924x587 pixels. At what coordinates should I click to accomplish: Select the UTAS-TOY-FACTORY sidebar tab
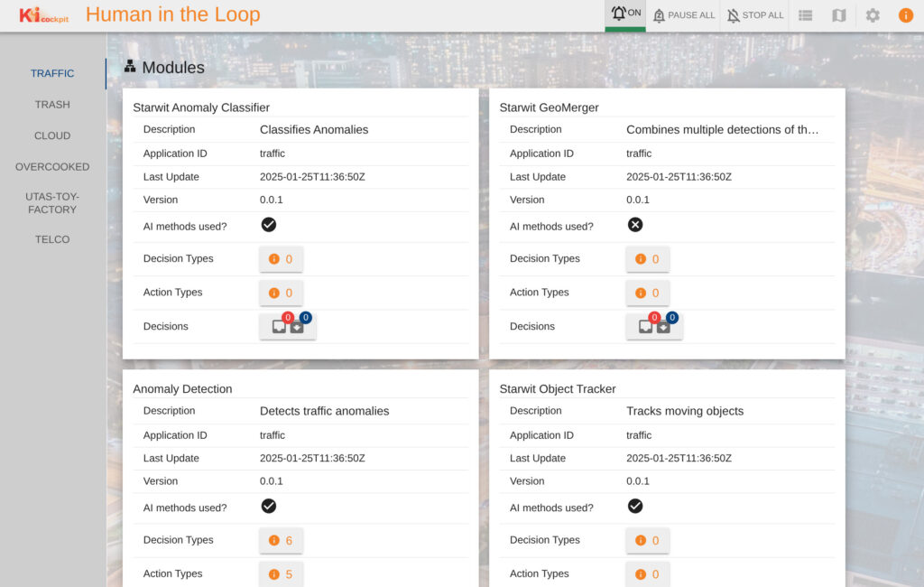click(52, 203)
